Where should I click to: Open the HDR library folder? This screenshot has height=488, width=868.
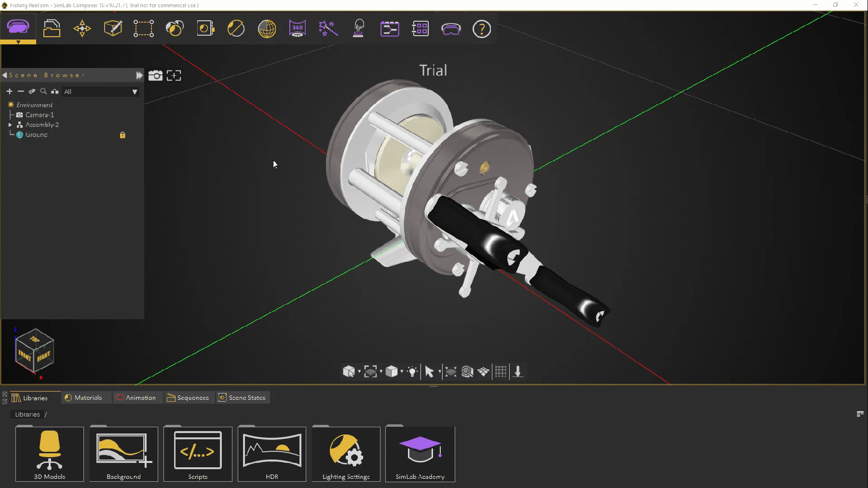click(x=272, y=454)
